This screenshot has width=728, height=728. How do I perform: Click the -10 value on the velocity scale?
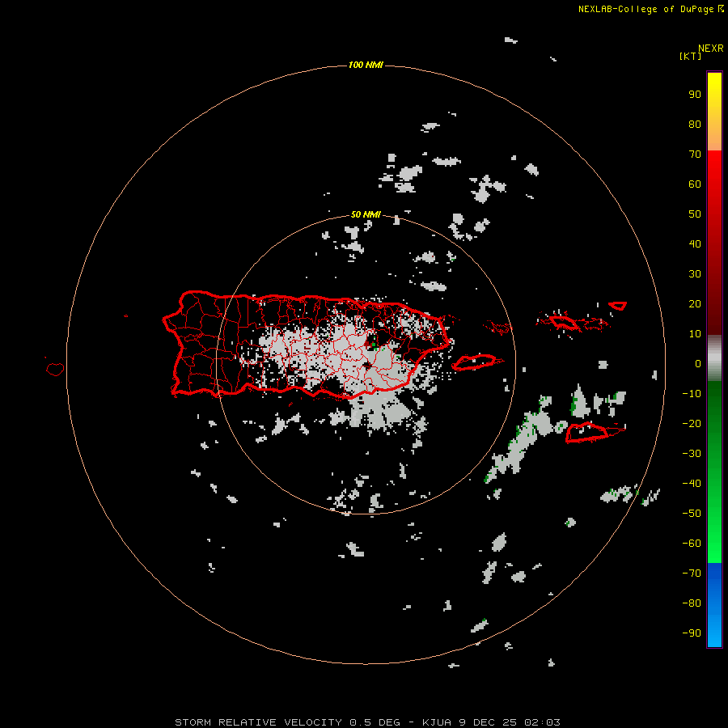[x=692, y=394]
